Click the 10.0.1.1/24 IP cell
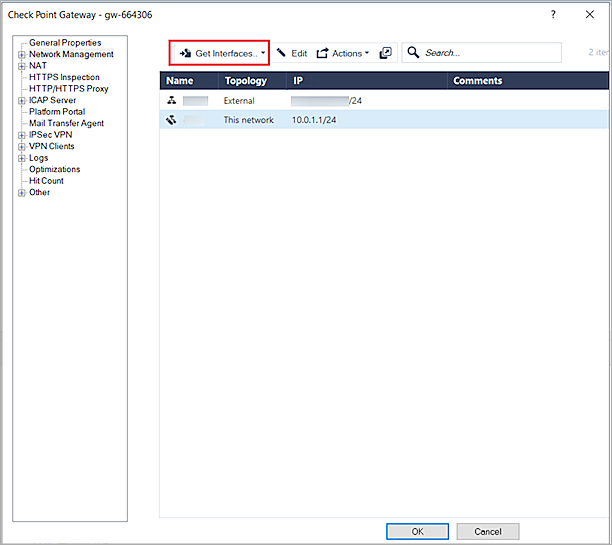Viewport: 612px width, 545px height. 314,120
